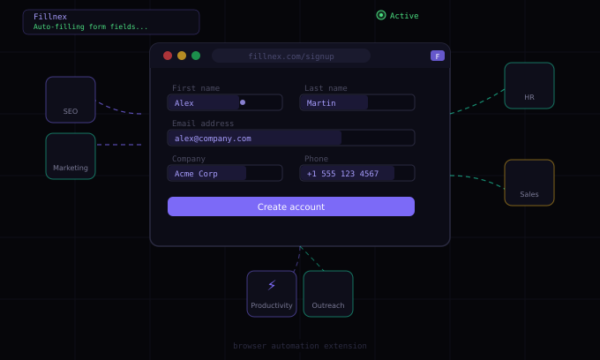Click the lightning bolt Productivity icon
Image resolution: width=600 pixels, height=360 pixels.
tap(272, 285)
